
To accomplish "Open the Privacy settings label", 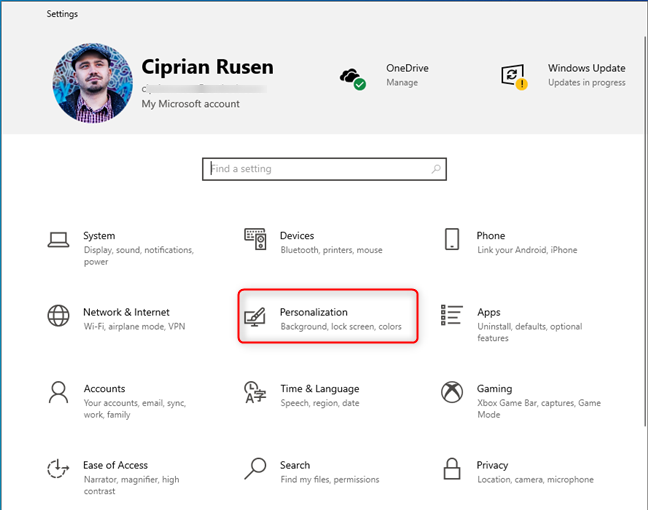I will pyautogui.click(x=492, y=465).
